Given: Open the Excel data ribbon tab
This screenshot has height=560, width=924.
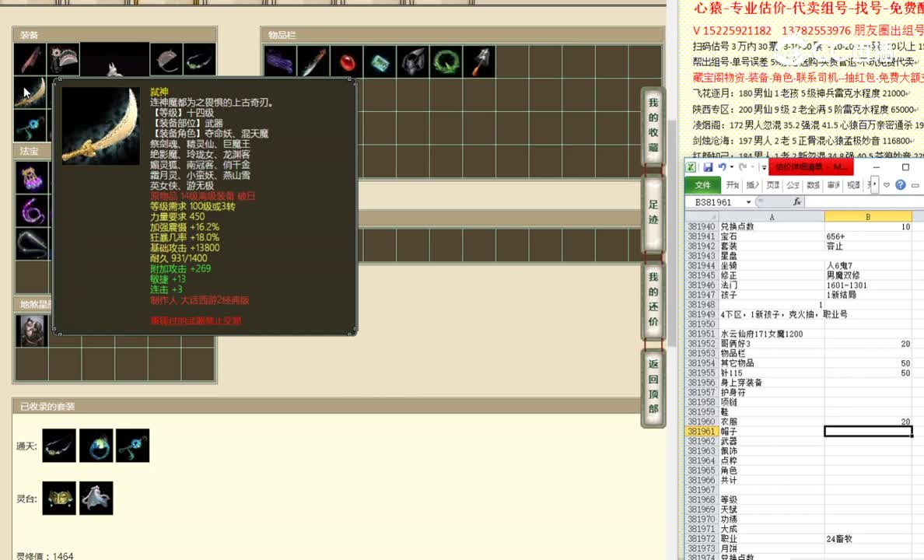Looking at the screenshot, I should point(814,185).
